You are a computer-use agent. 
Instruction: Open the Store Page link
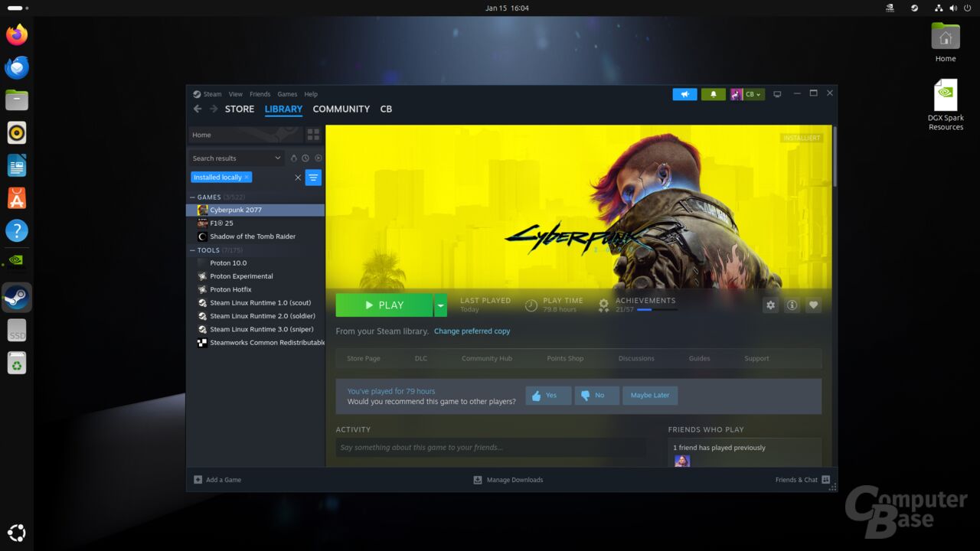(x=364, y=358)
